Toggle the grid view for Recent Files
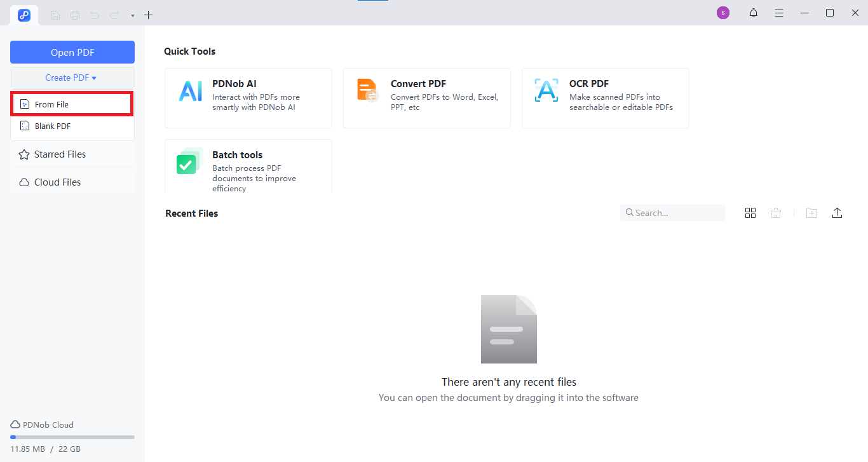Screen dimensions: 868x462 click(750, 212)
